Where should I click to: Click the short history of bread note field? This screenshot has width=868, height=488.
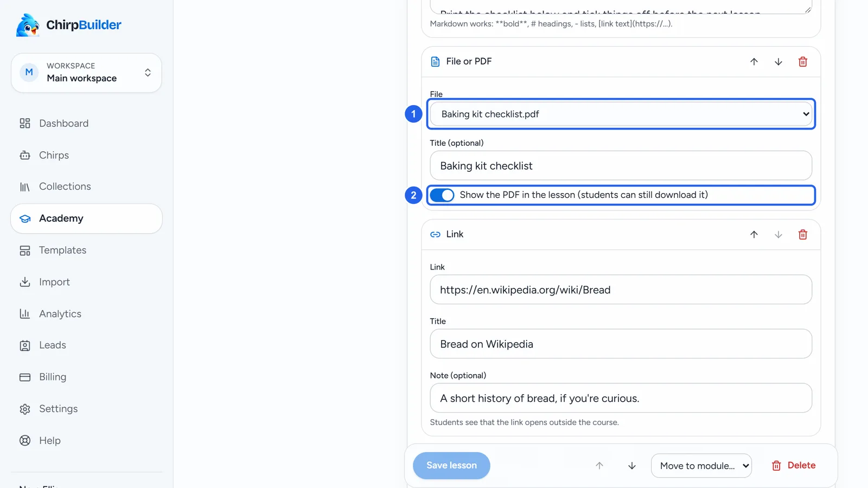(621, 399)
